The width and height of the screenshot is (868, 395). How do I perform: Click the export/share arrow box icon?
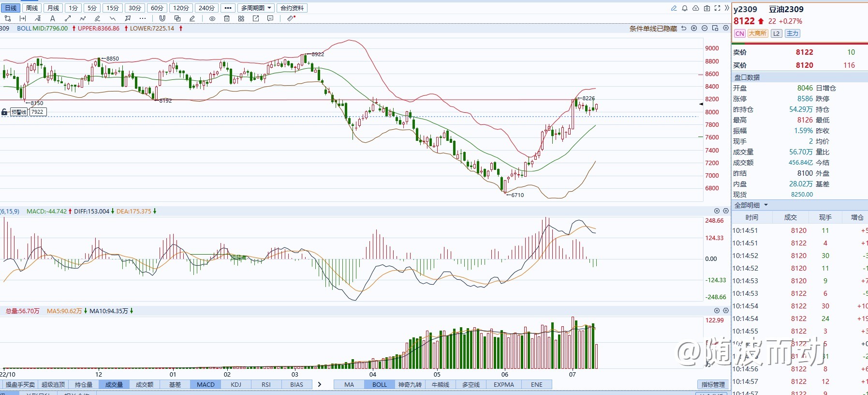pyautogui.click(x=256, y=18)
